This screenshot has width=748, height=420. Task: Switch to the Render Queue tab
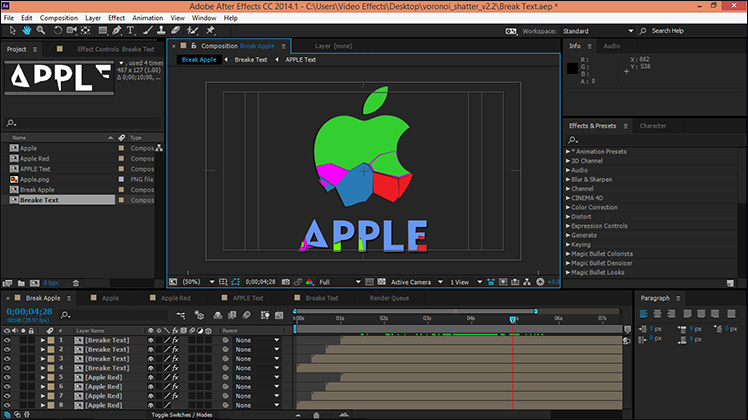389,298
